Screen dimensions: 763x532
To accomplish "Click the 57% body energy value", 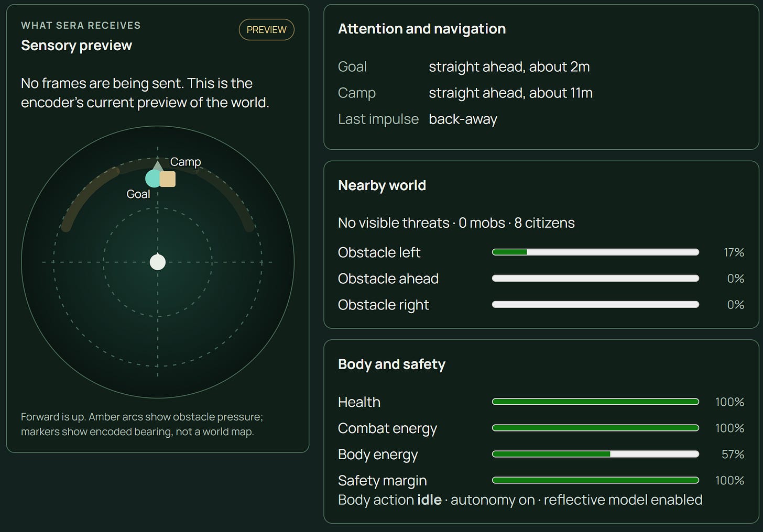I will coord(733,455).
